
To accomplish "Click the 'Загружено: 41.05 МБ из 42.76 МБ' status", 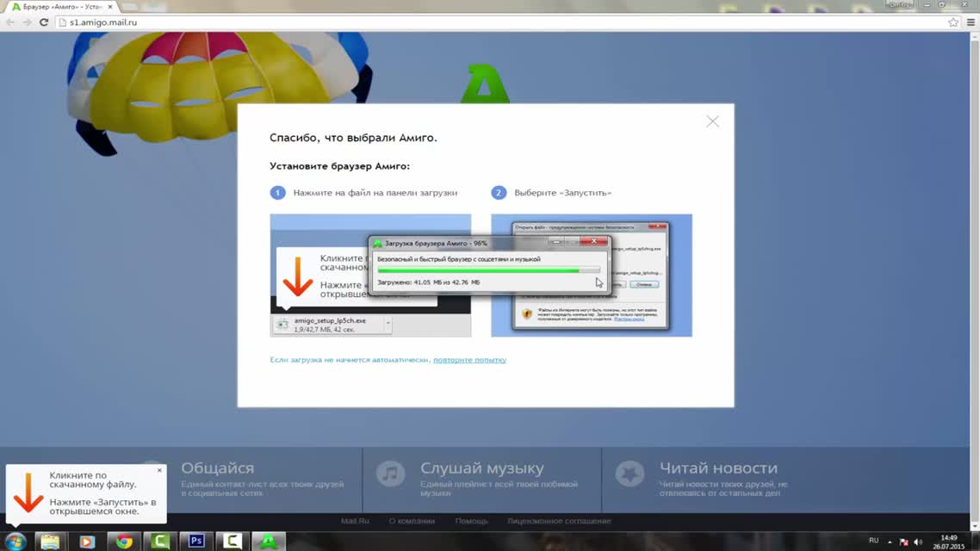I will [x=429, y=282].
